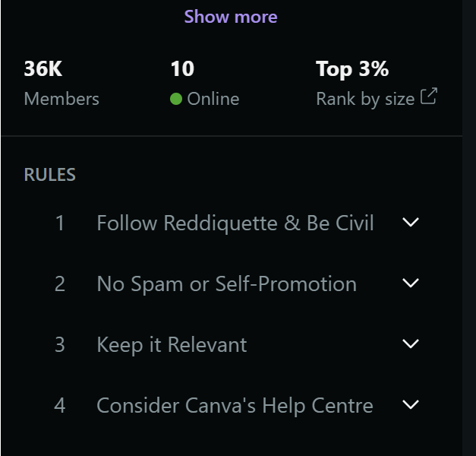Click the vertical scrollbar on the right edge
Viewport: 476px width, 456px height.
pos(468,228)
